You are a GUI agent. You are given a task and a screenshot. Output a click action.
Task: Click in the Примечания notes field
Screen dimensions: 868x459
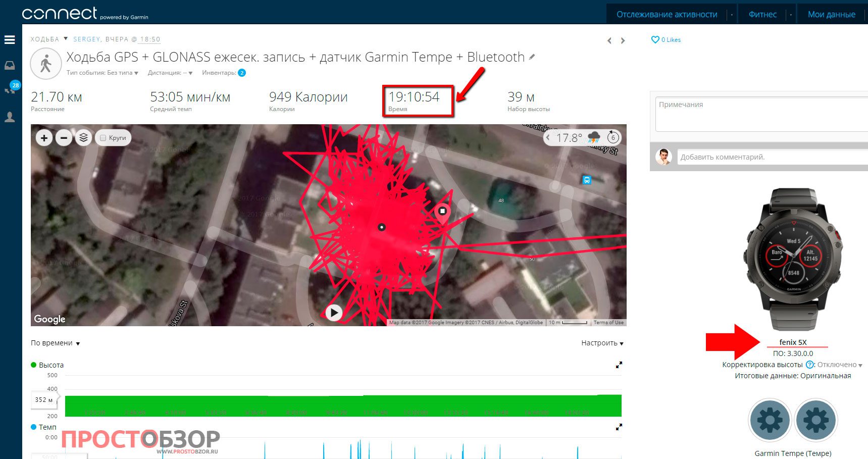[x=761, y=114]
